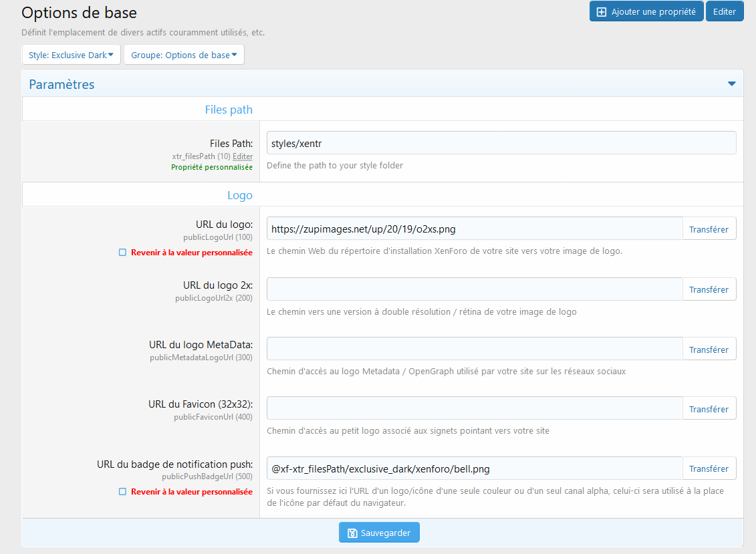The width and height of the screenshot is (756, 554).
Task: Click the Files path section title
Action: pos(229,110)
